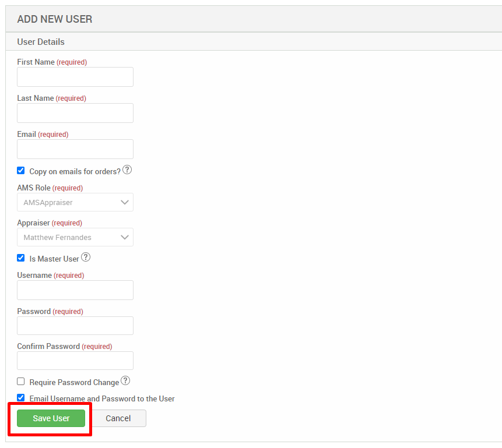This screenshot has height=448, width=502.
Task: Click the Last Name input box
Action: pos(75,112)
